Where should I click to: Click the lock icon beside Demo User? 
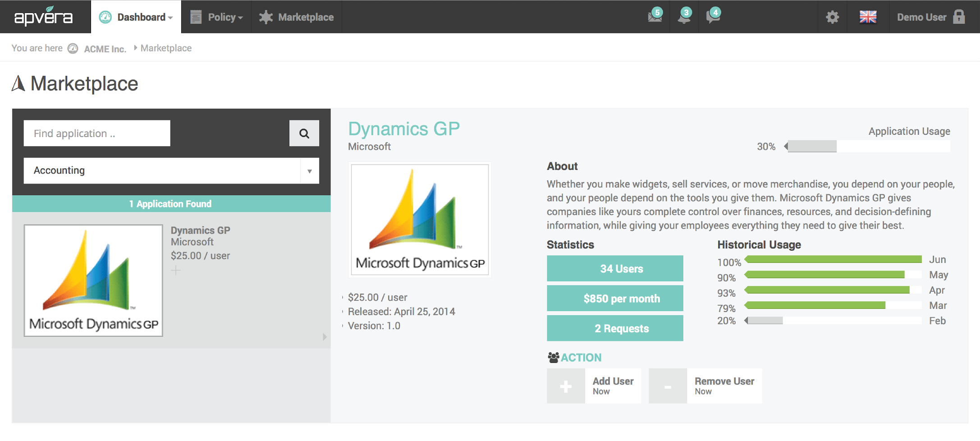pos(959,17)
